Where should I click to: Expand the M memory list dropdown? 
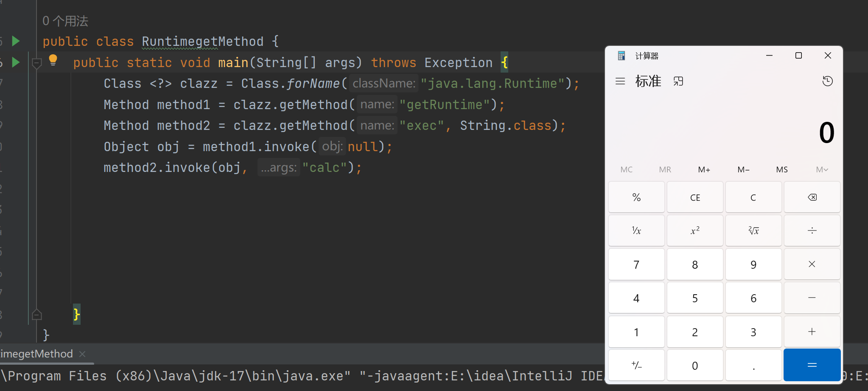[x=821, y=170]
